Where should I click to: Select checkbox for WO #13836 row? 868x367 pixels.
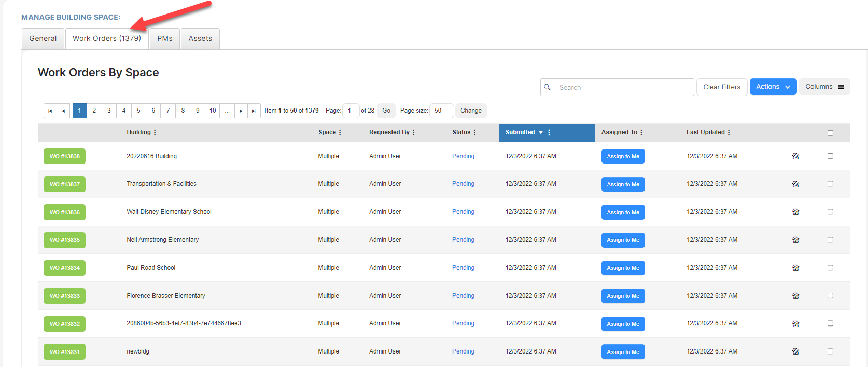(x=830, y=212)
